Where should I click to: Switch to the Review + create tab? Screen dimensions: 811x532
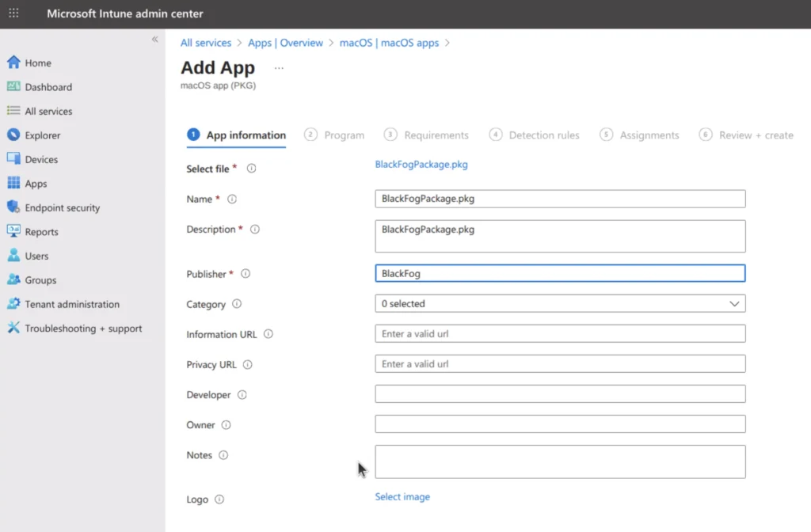click(x=746, y=135)
